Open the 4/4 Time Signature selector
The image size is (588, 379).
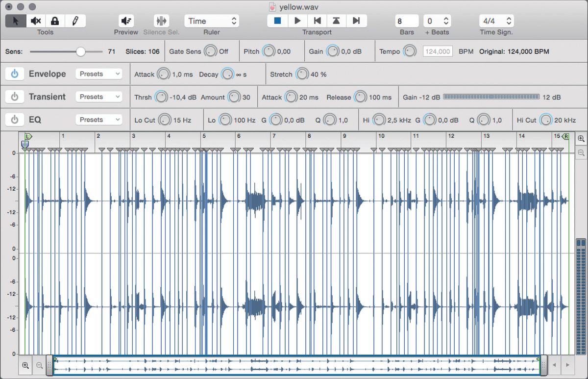[496, 21]
